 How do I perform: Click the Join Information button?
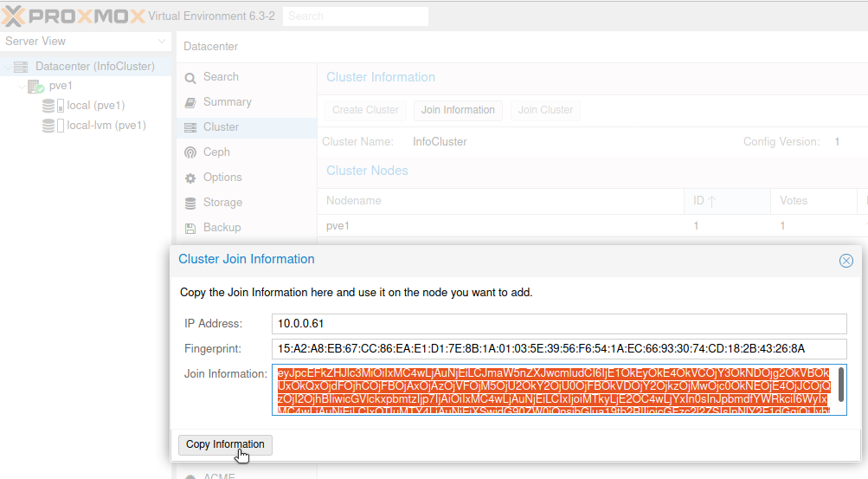(458, 110)
